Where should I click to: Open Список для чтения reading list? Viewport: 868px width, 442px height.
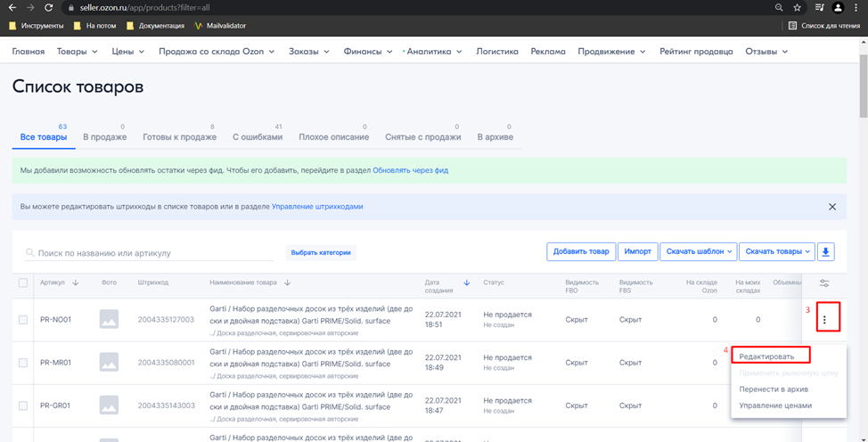824,26
